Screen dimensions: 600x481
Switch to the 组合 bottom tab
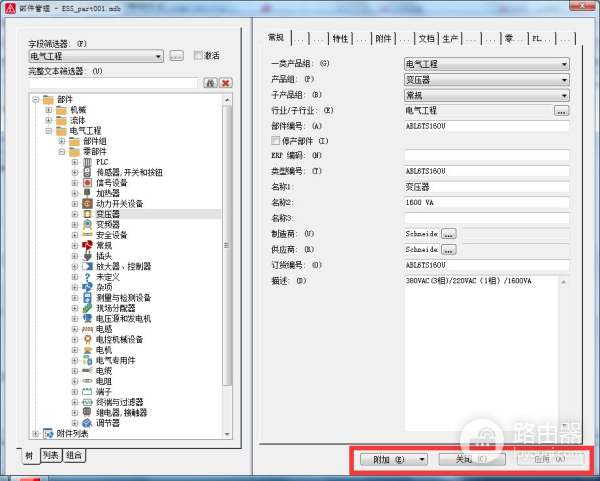(74, 455)
